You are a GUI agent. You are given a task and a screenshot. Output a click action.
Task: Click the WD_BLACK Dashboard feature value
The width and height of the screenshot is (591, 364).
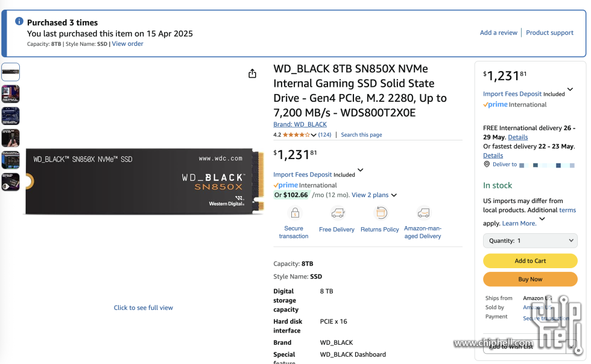tap(353, 354)
